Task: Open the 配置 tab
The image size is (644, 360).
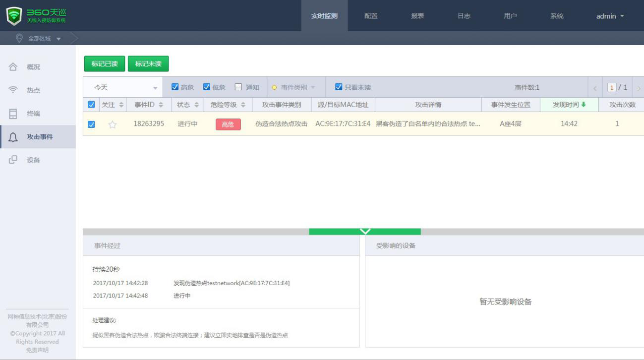Action: [371, 16]
